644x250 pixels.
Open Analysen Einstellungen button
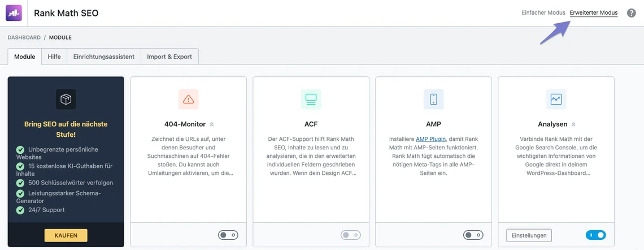529,235
